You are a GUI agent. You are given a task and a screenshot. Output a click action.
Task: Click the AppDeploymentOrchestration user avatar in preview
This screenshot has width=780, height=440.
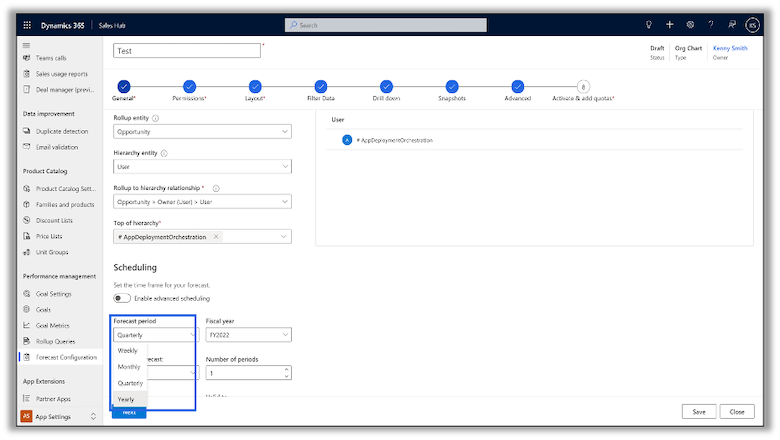[347, 140]
